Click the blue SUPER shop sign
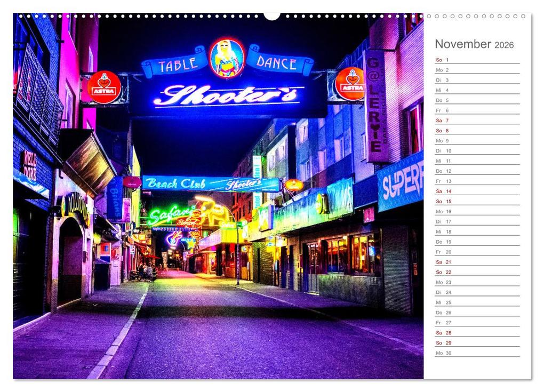This screenshot has height=392, width=544. tap(400, 181)
